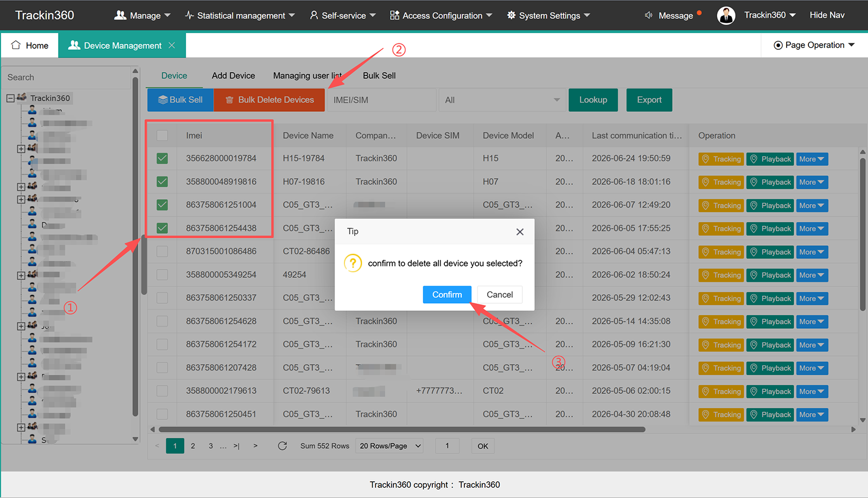Click Confirm in the Tip dialog

point(447,295)
